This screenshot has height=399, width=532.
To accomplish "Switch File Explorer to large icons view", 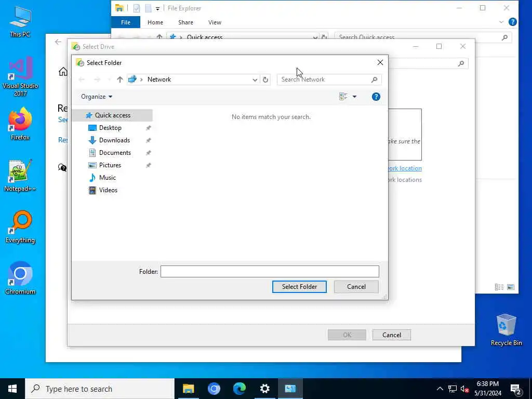I will tap(511, 287).
